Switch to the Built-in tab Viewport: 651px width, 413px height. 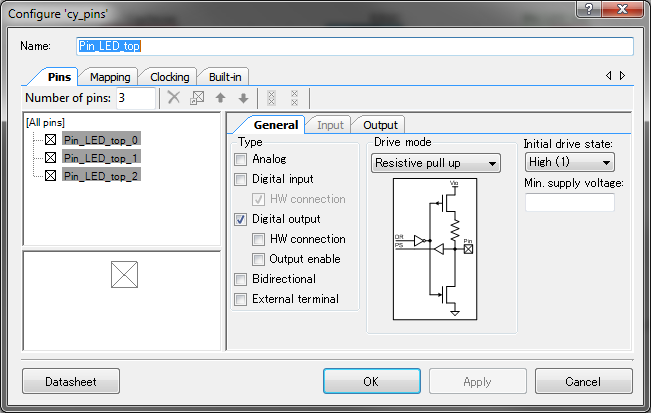tap(225, 77)
